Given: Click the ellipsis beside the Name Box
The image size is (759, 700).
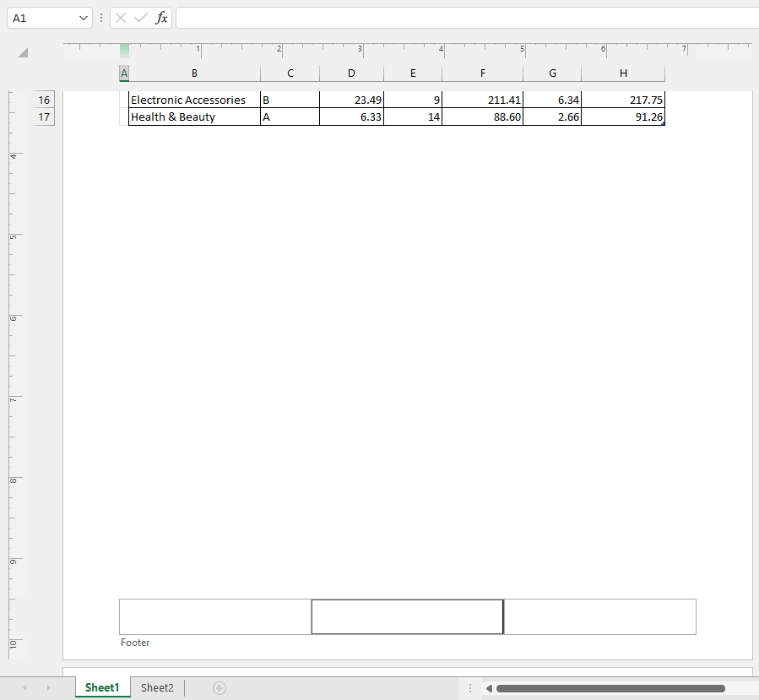Looking at the screenshot, I should click(101, 17).
